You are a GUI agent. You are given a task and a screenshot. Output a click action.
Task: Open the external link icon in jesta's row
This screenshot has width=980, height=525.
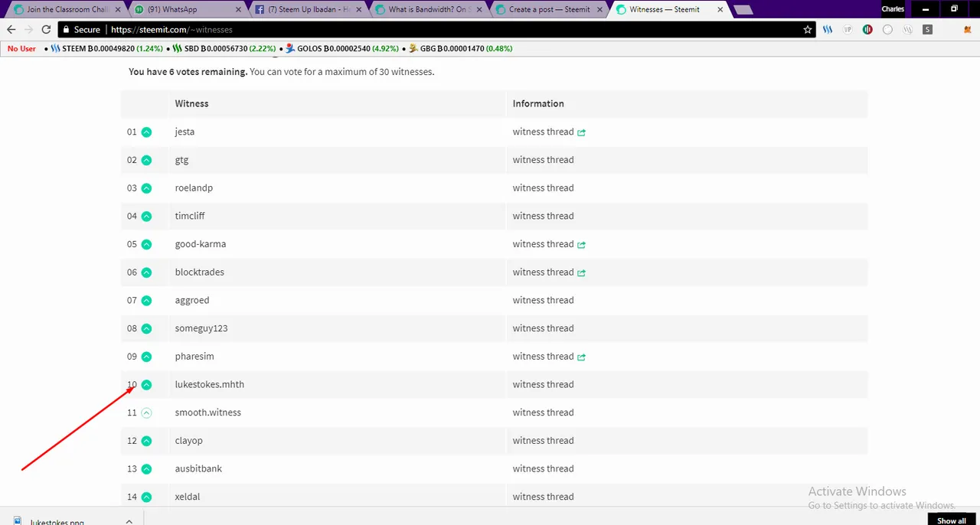pyautogui.click(x=582, y=132)
